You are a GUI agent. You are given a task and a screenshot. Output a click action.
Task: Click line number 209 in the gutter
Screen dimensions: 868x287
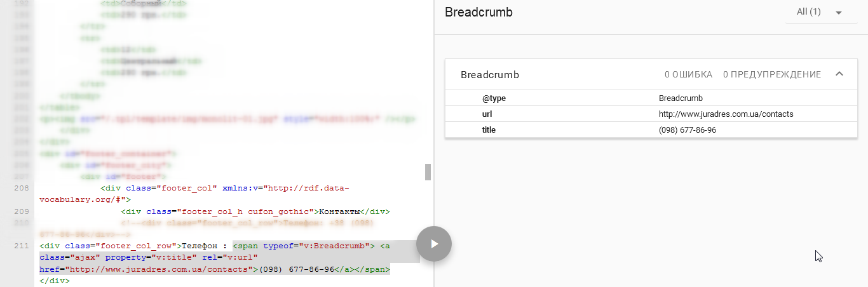pos(21,211)
